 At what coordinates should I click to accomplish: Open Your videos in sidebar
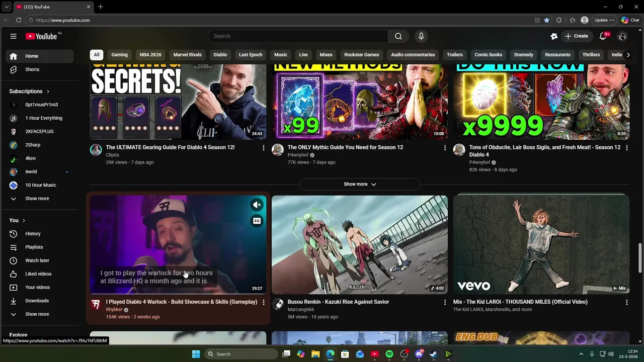point(40,287)
